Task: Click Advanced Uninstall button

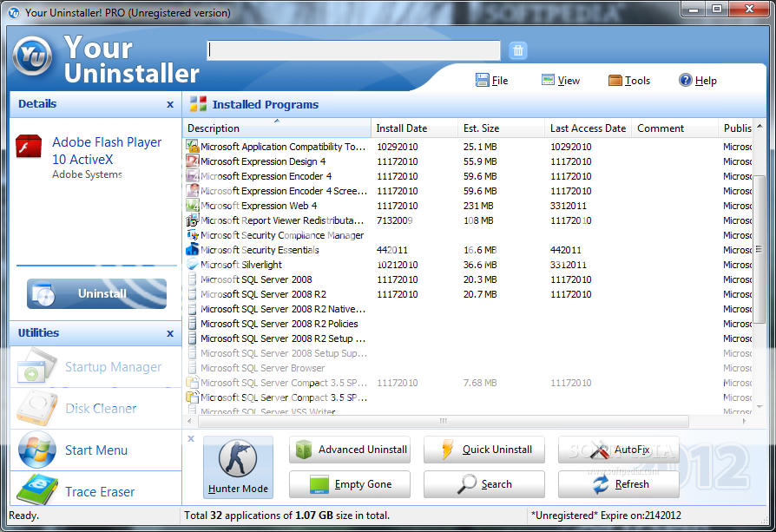Action: coord(350,450)
